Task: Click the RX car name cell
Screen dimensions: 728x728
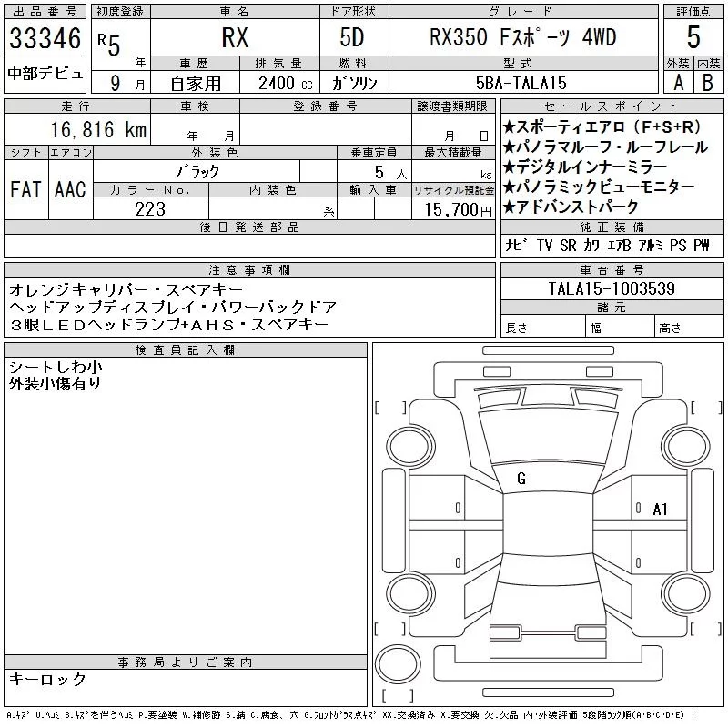Action: click(235, 37)
